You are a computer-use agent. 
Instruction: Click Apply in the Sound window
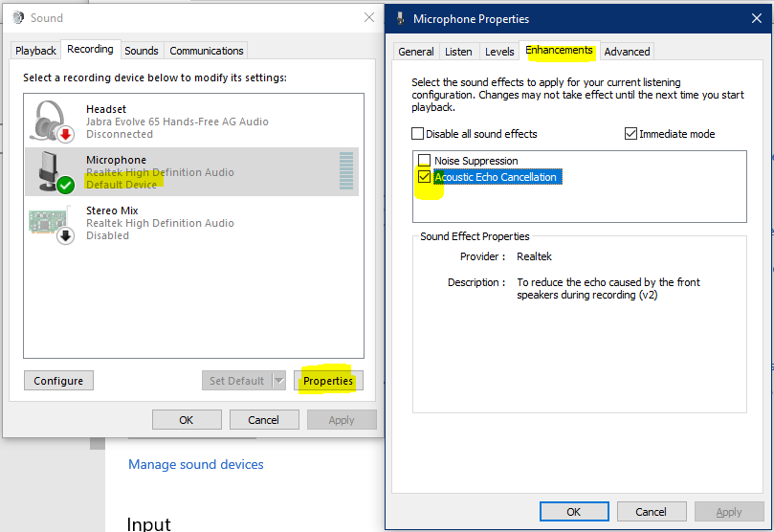pos(342,419)
